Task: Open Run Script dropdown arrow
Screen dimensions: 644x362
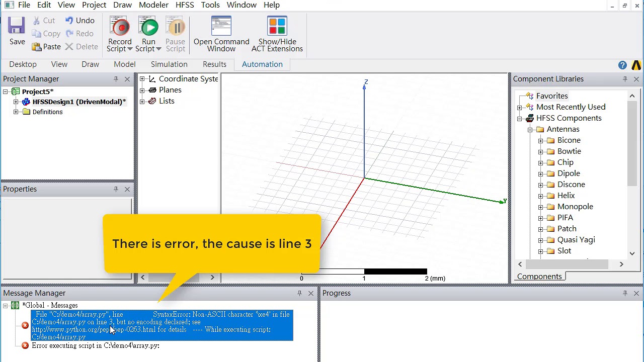Action: coord(158,49)
